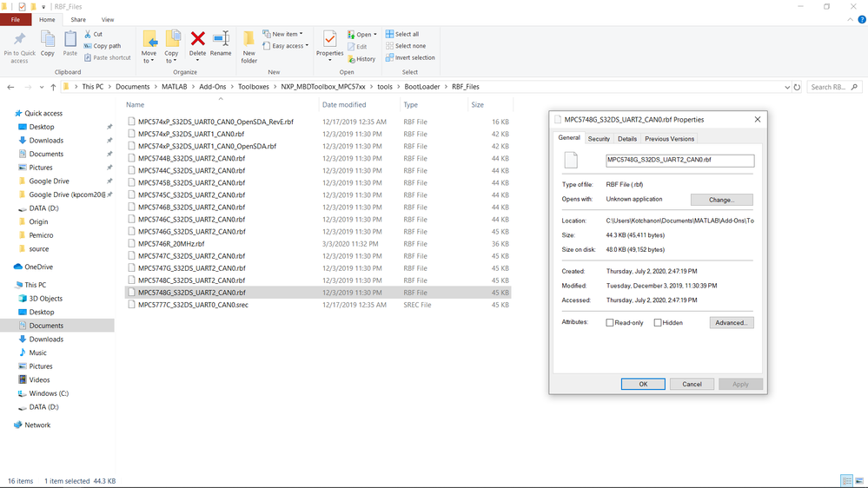The image size is (868, 488).
Task: Click the Properties ribbon icon
Action: click(x=330, y=39)
